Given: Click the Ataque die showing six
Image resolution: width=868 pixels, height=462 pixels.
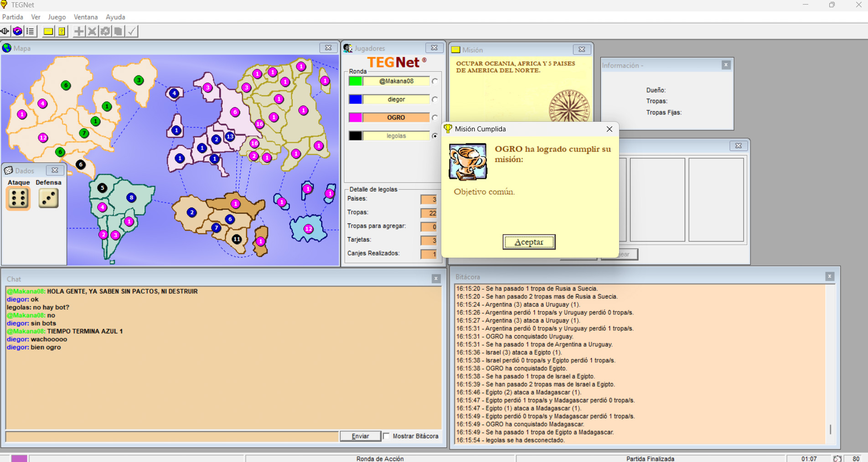Looking at the screenshot, I should tap(18, 198).
